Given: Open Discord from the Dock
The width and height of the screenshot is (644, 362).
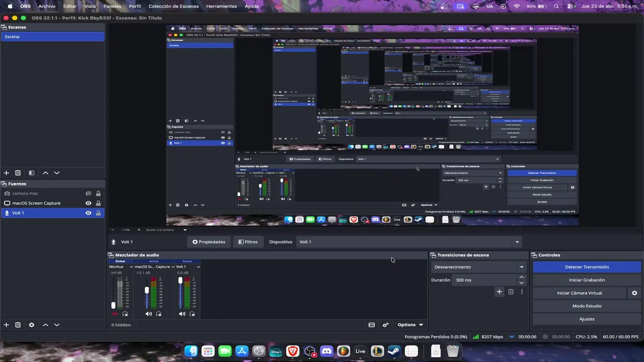Looking at the screenshot, I should (327, 351).
